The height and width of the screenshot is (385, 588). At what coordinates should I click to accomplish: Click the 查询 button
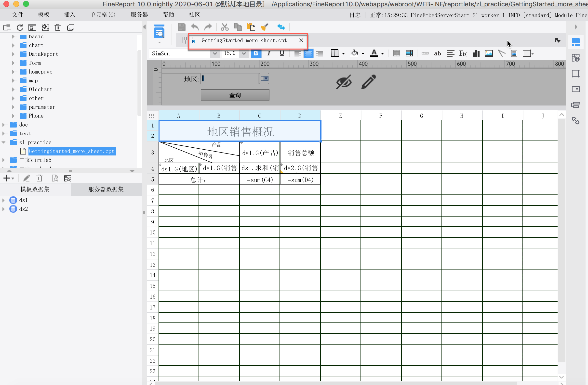(235, 95)
